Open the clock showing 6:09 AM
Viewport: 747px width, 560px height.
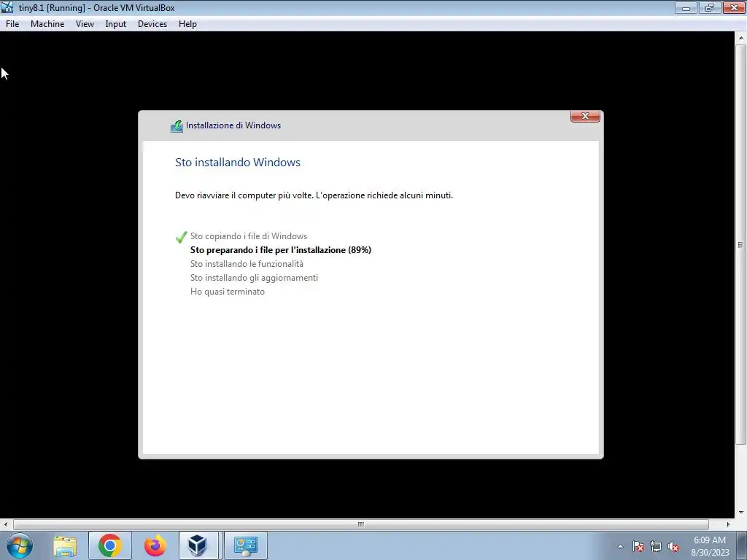point(710,546)
